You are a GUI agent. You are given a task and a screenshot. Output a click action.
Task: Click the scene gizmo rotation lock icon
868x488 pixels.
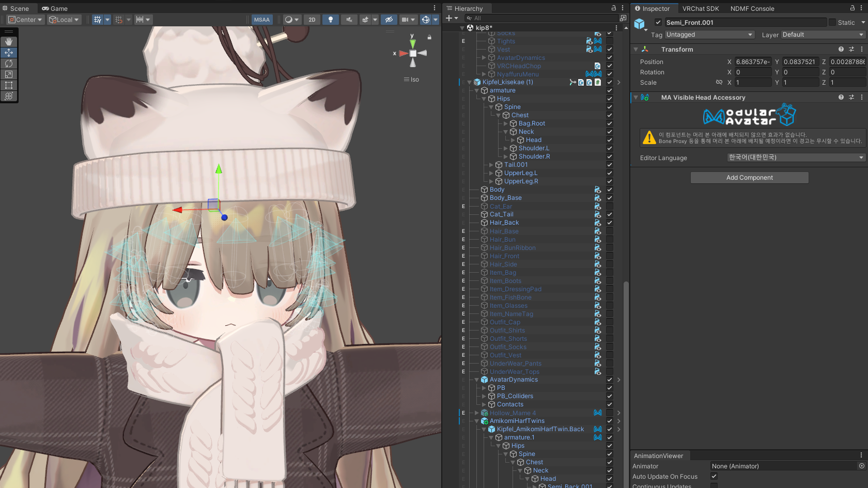pyautogui.click(x=429, y=37)
